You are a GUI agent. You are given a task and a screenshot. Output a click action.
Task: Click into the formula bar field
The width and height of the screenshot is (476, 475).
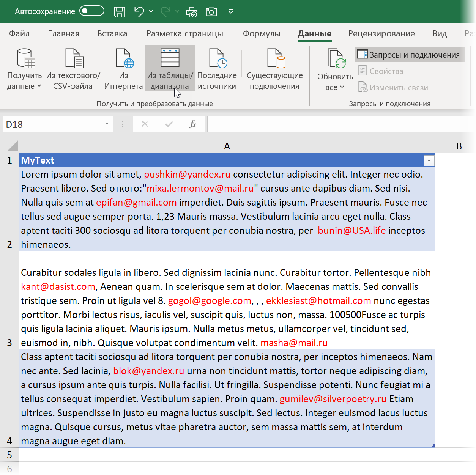[x=341, y=124]
